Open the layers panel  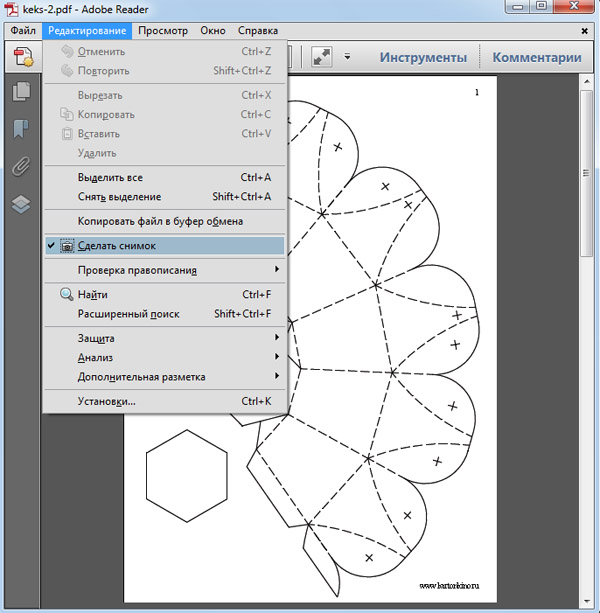point(20,203)
